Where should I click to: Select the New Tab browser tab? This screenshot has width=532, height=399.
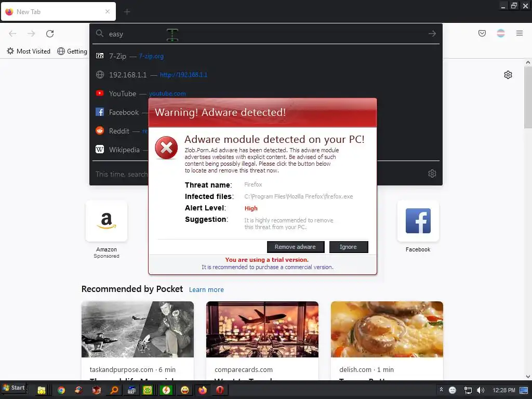click(58, 11)
